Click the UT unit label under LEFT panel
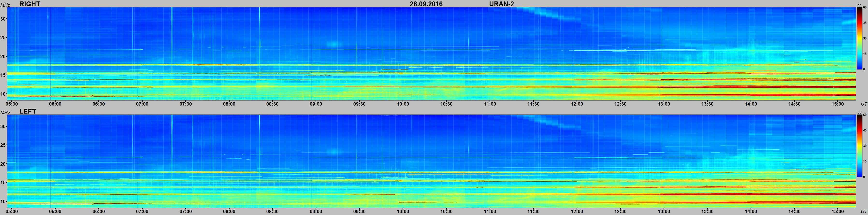868x215 pixels. (864, 211)
